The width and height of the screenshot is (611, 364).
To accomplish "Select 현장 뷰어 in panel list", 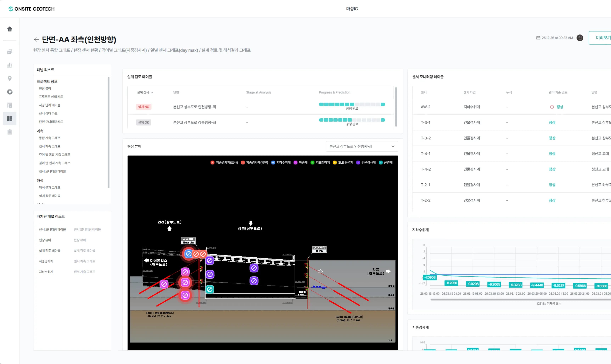I will [x=45, y=88].
